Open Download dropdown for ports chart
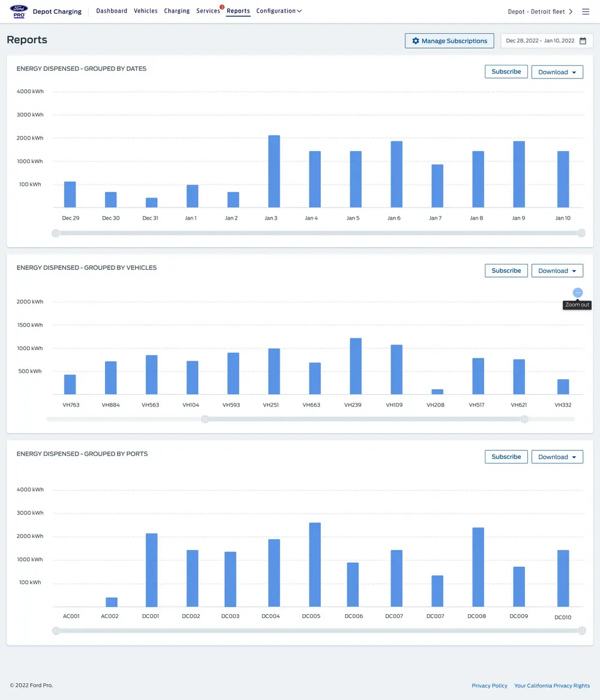This screenshot has height=700, width=600. point(557,457)
